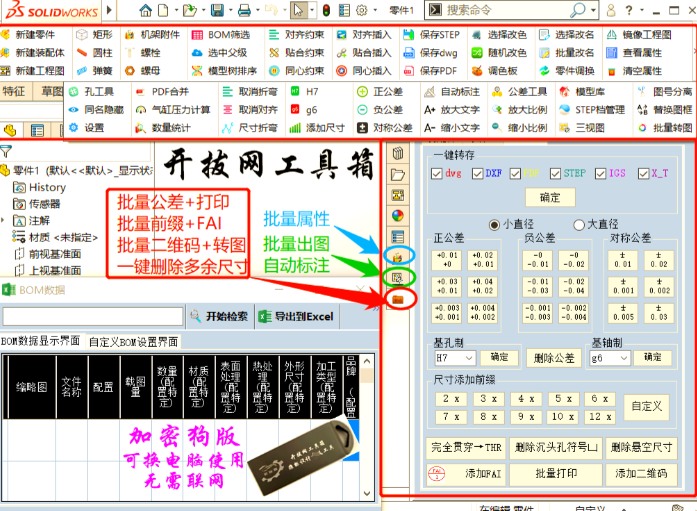697x511 pixels.
Task: Open options gear dropdown arrow
Action: tap(375, 10)
